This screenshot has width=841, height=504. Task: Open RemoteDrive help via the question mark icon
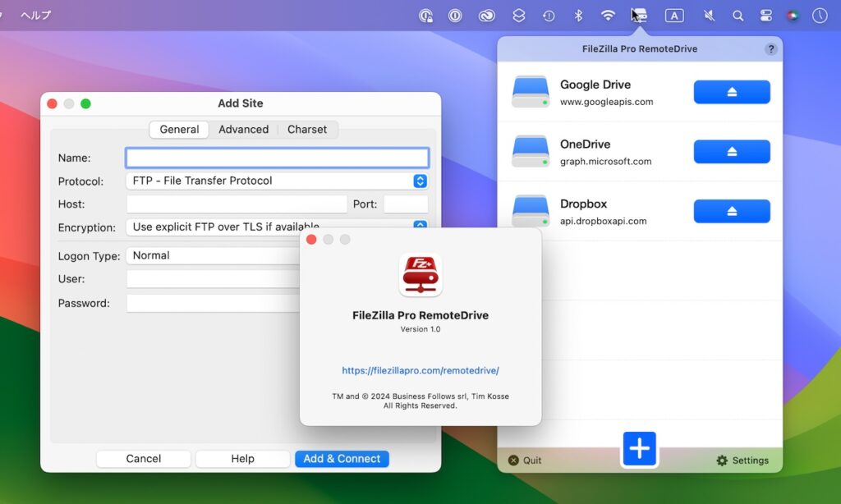[770, 48]
